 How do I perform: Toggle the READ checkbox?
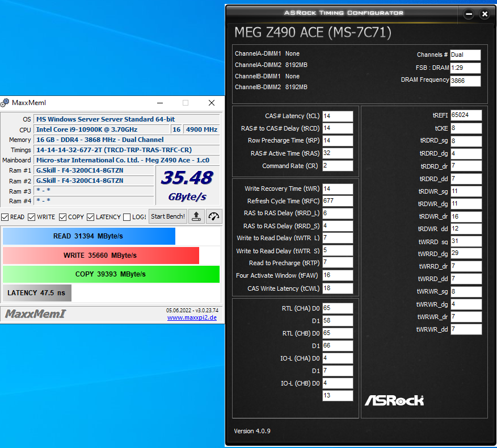coord(5,217)
